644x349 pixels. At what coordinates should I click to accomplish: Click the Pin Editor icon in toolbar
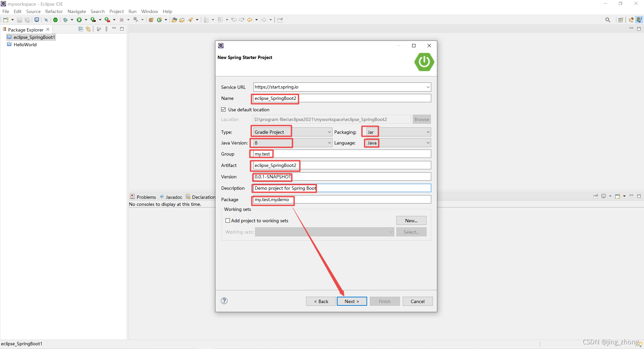(280, 20)
